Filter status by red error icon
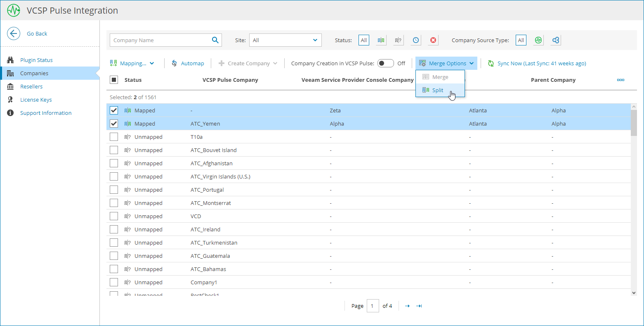 pyautogui.click(x=433, y=40)
